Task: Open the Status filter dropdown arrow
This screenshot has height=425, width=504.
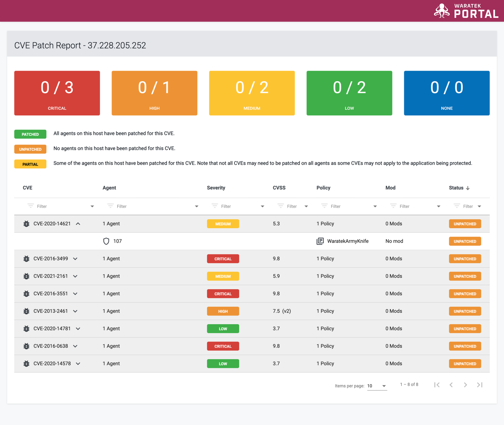Action: coord(479,206)
